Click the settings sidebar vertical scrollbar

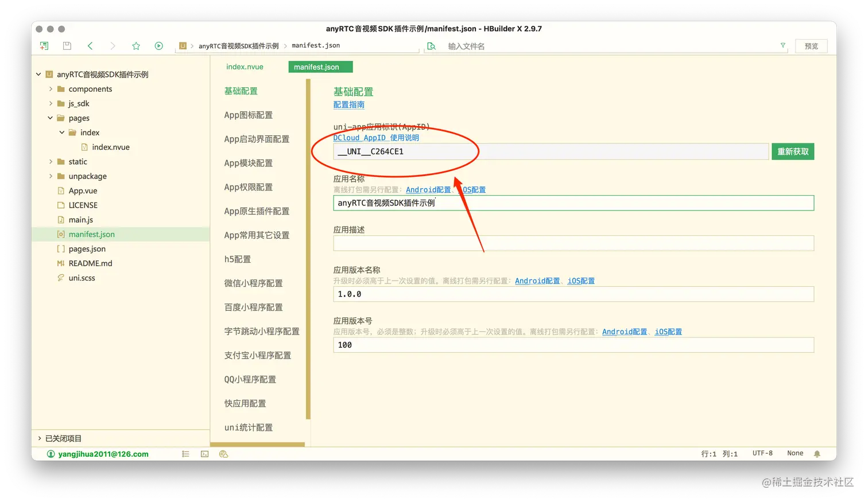pyautogui.click(x=308, y=250)
